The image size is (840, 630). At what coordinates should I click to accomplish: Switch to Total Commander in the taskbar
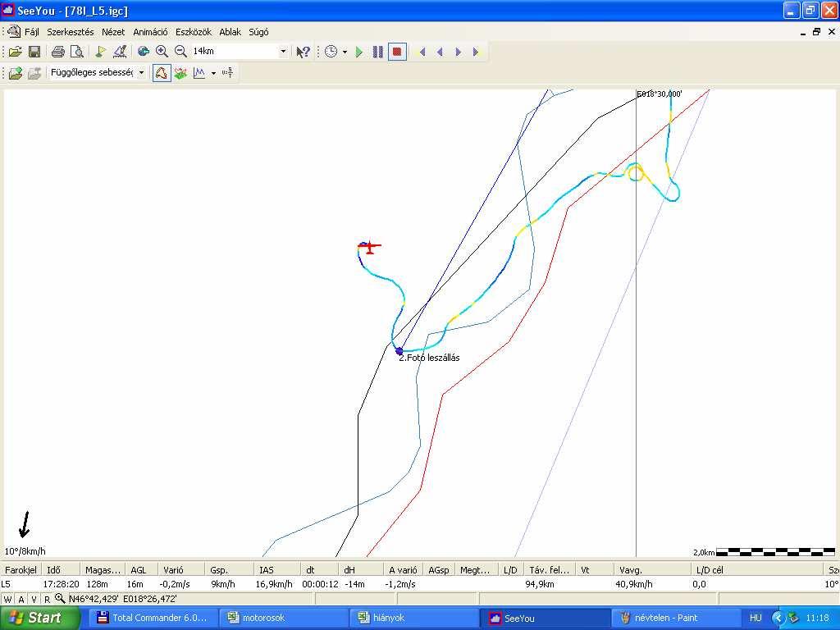tap(153, 619)
